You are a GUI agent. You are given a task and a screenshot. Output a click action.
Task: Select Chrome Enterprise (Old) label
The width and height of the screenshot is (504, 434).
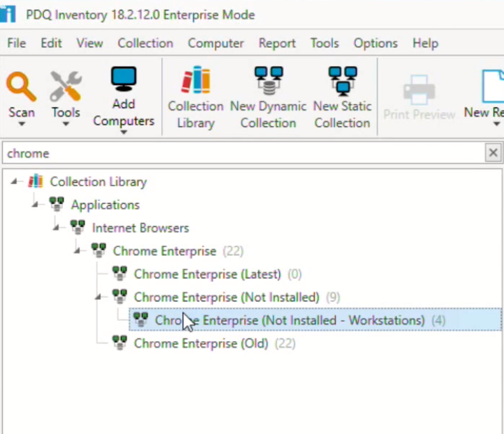[201, 343]
